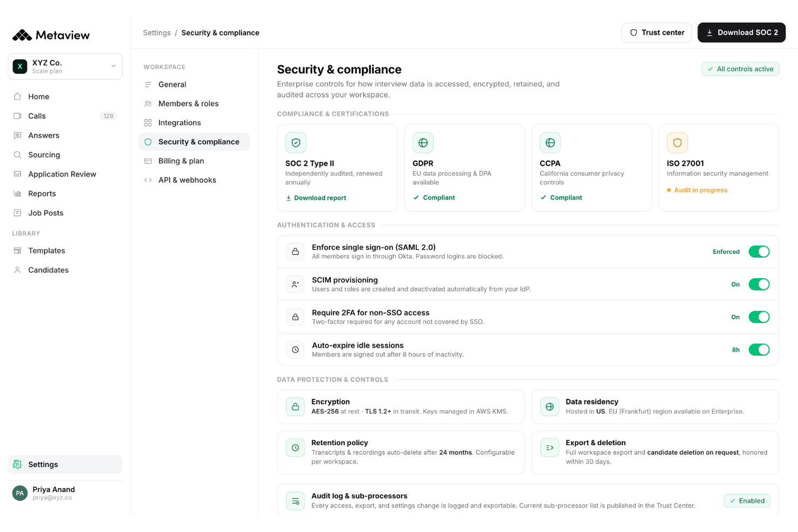Click the CCPA Compliant status
Viewport: 798px width, 532px height.
point(561,198)
